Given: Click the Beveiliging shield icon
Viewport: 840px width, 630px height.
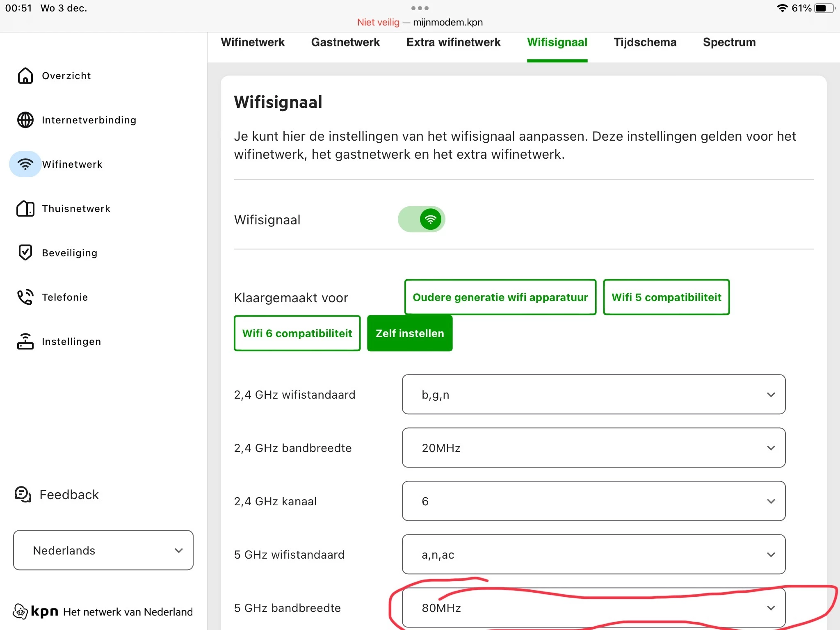Looking at the screenshot, I should [25, 253].
